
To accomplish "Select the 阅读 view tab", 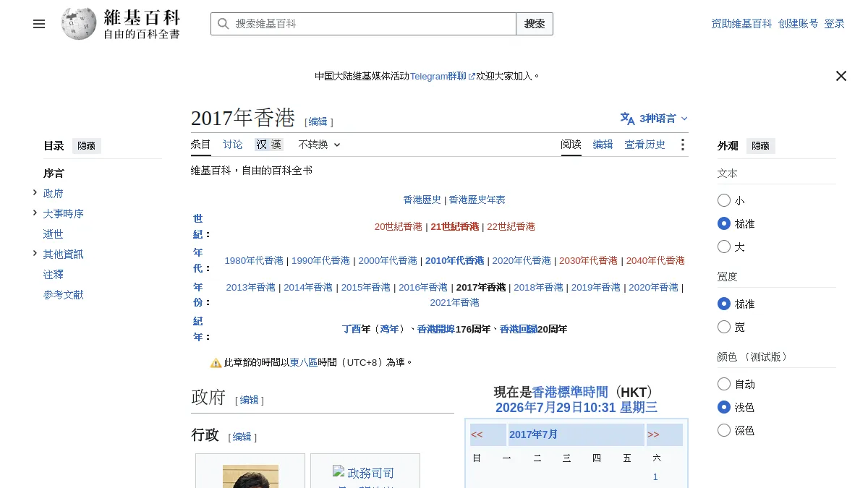I will tap(571, 145).
